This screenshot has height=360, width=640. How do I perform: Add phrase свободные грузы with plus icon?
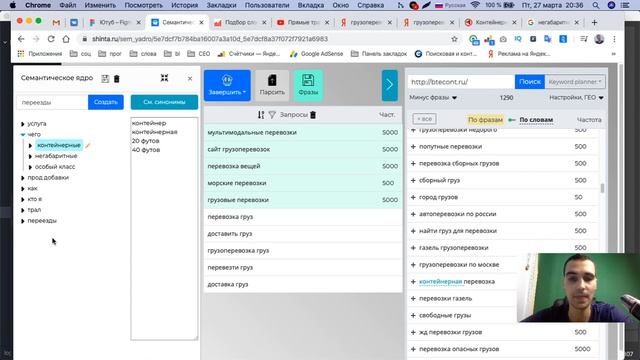pyautogui.click(x=413, y=316)
